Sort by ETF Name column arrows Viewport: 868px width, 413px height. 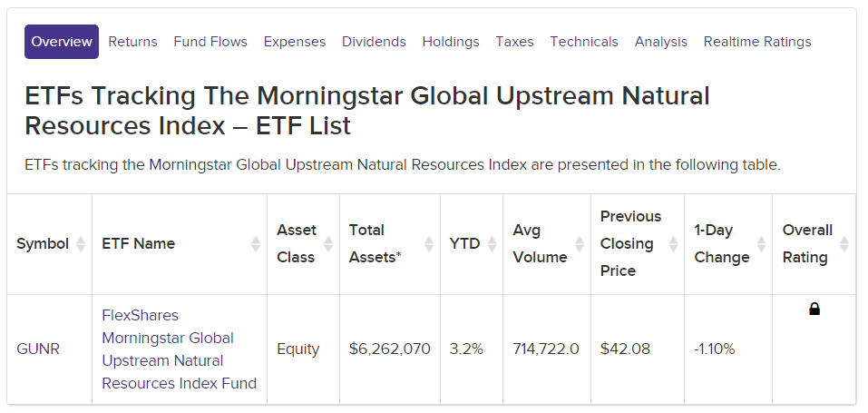[256, 244]
